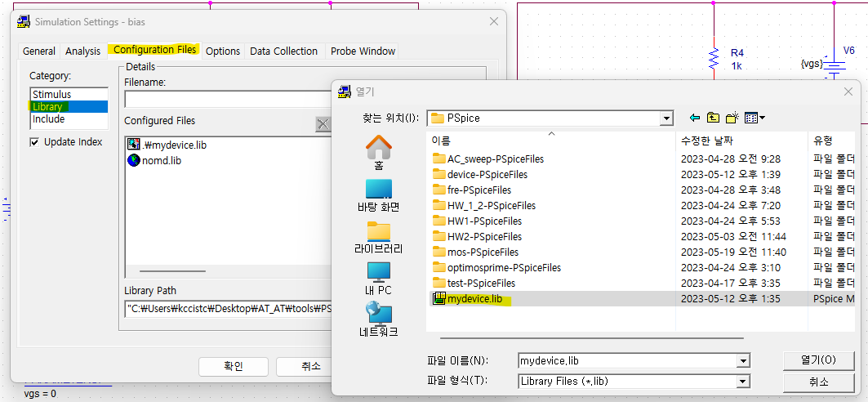Click the vgs = 0 parameter text
868x402 pixels.
[40, 394]
